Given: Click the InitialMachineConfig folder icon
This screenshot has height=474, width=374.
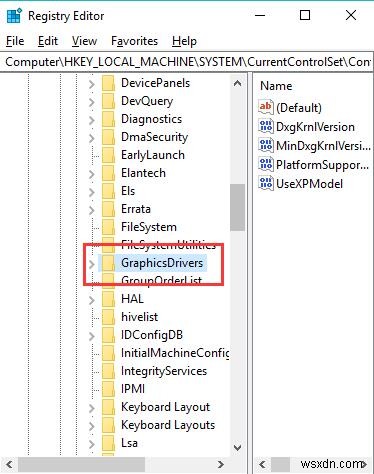Looking at the screenshot, I should pos(108,353).
